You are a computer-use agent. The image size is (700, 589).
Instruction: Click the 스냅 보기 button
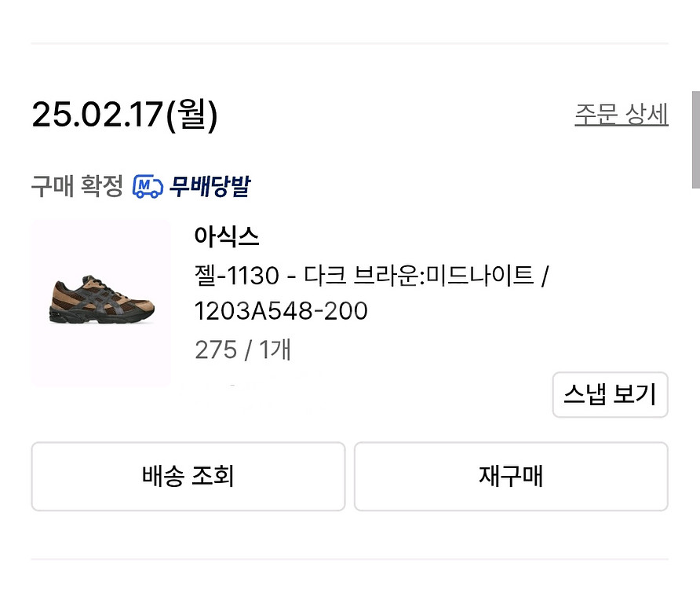point(610,394)
